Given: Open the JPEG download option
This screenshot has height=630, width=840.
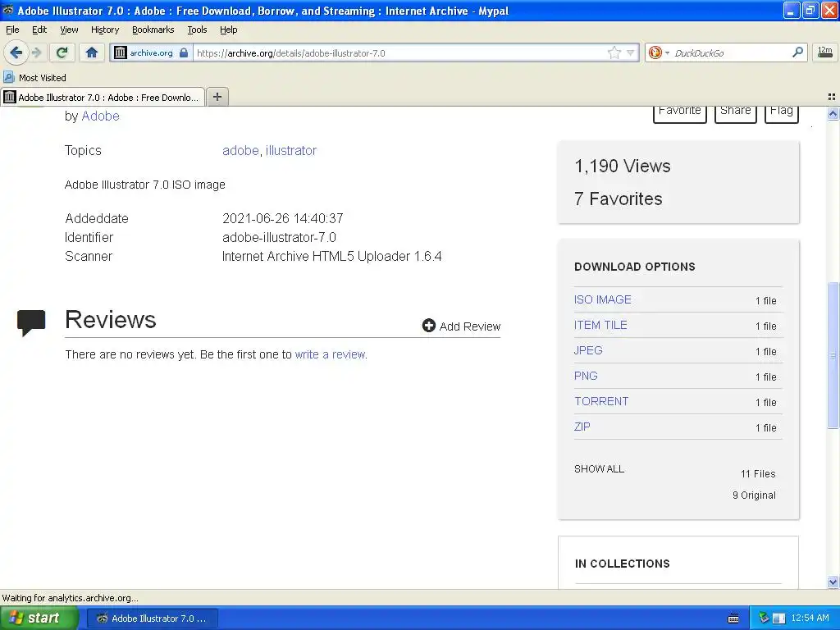Looking at the screenshot, I should click(588, 350).
